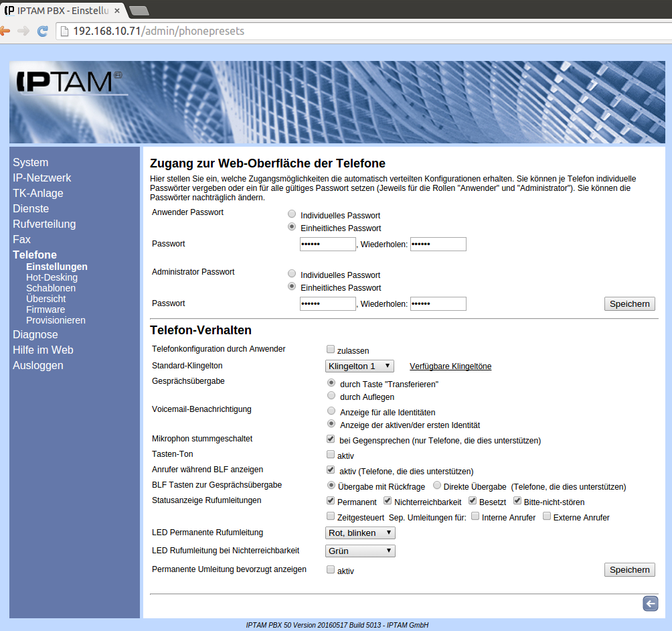The height and width of the screenshot is (631, 672).
Task: Click the blue back arrow icon
Action: (650, 604)
